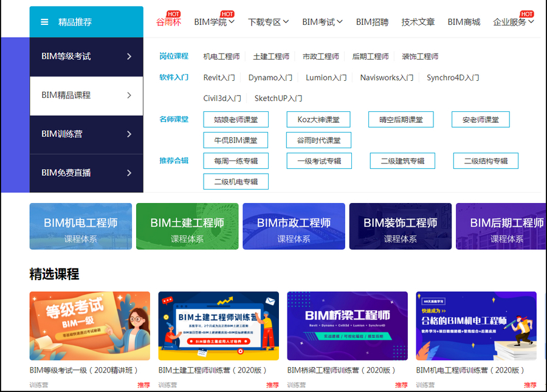This screenshot has height=392, width=547.
Task: Click the 每周一练专辑 button
Action: [236, 161]
